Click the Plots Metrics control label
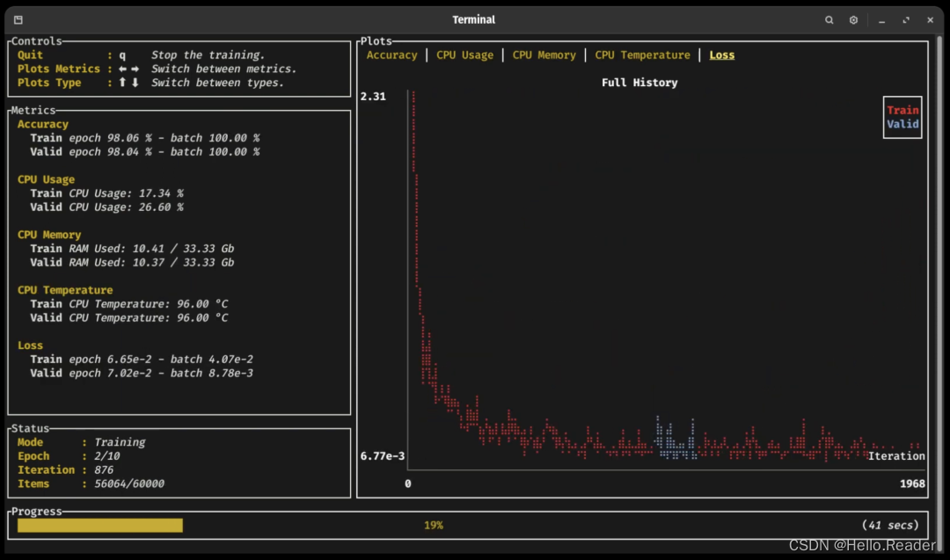Image resolution: width=950 pixels, height=560 pixels. coord(58,69)
